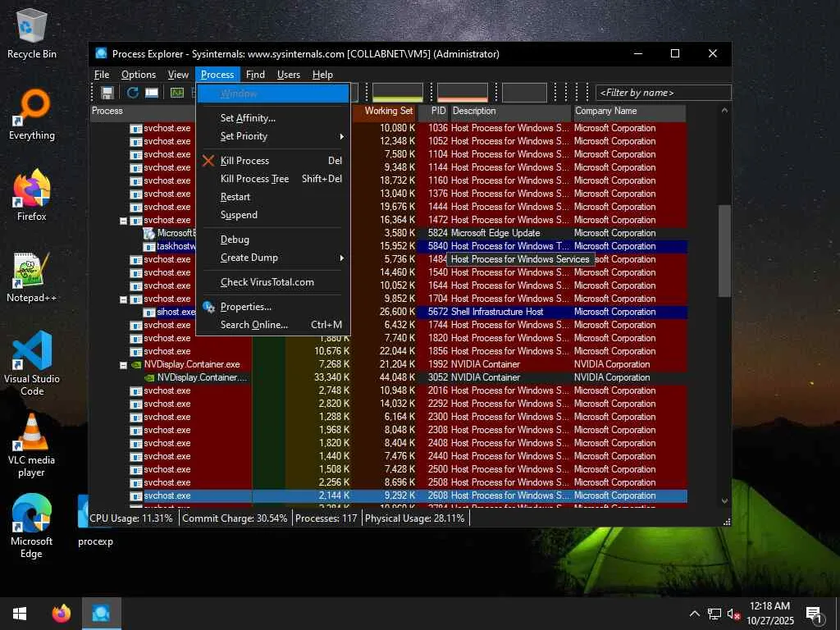The width and height of the screenshot is (840, 630).
Task: Click the CPU usage mini graph in toolbar
Action: (398, 93)
